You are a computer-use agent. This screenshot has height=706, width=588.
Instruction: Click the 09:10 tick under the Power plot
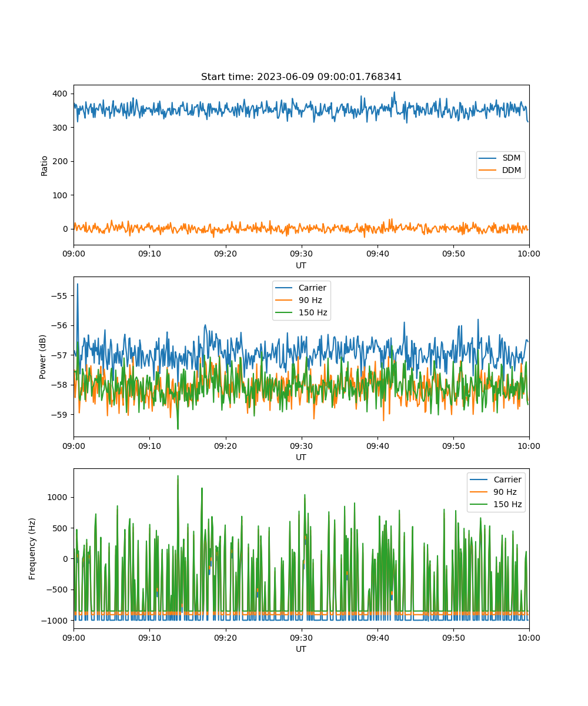click(x=149, y=445)
